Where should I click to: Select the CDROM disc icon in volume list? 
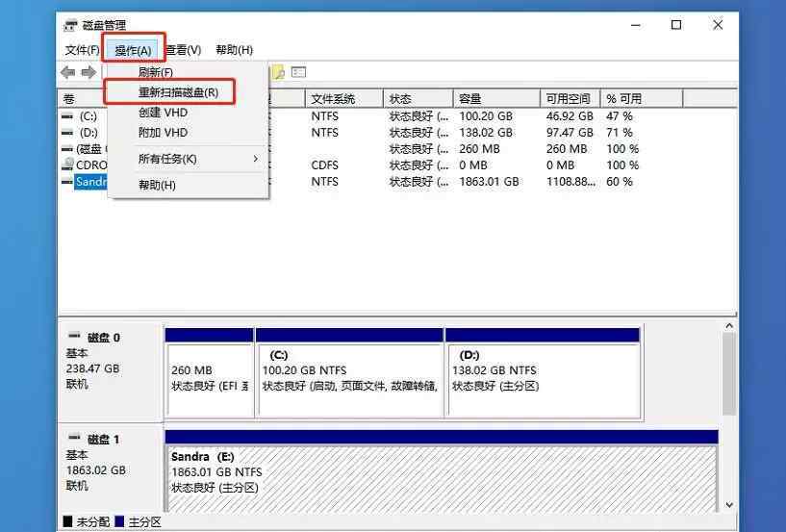tap(66, 165)
